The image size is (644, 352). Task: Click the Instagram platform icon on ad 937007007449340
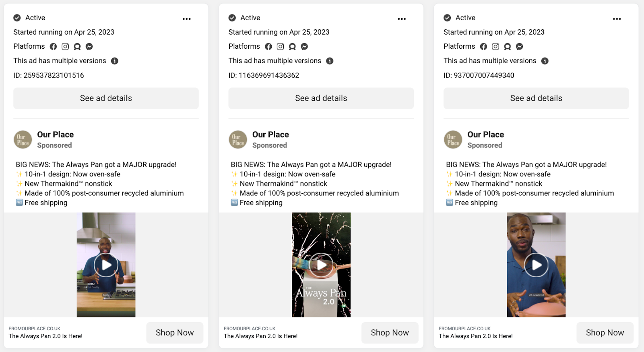(495, 47)
